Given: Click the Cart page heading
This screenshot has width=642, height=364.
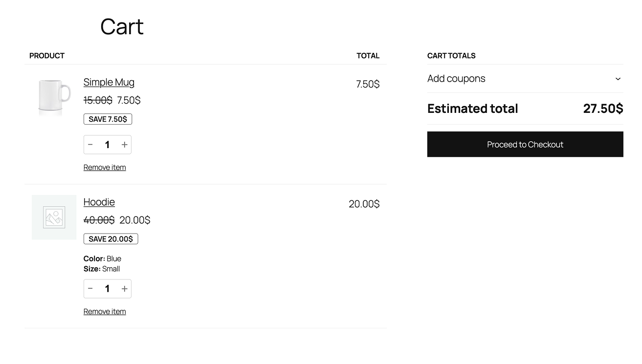Looking at the screenshot, I should coord(121,26).
